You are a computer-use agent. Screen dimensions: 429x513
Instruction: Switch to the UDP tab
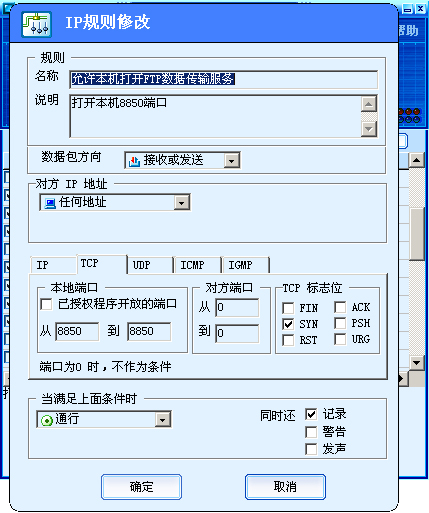[x=150, y=265]
